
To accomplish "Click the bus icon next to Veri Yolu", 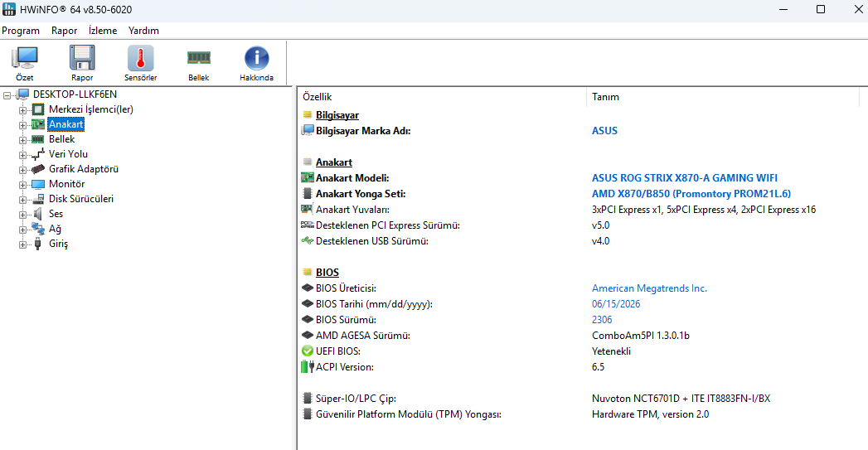I will (38, 154).
